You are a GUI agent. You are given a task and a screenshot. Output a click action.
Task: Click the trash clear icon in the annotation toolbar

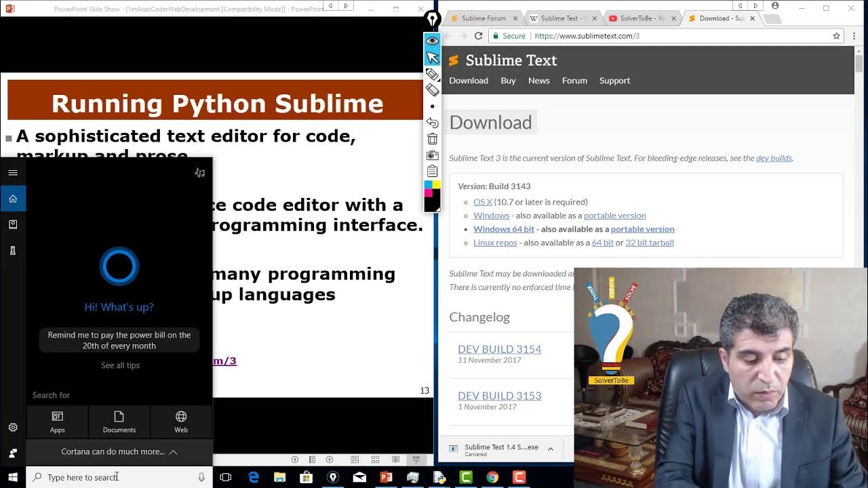(x=432, y=139)
